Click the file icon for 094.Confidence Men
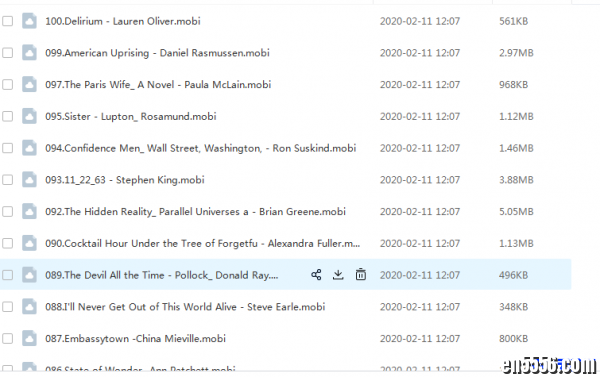Image resolution: width=600 pixels, height=377 pixels. (x=29, y=148)
